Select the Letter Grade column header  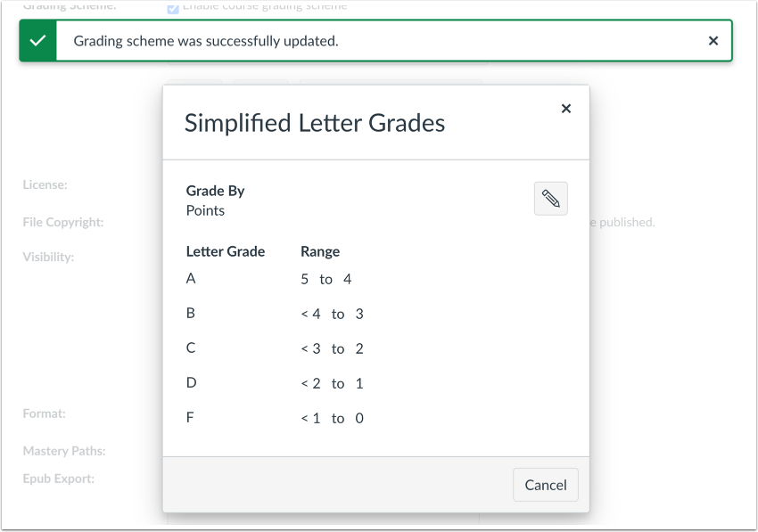pyautogui.click(x=225, y=251)
